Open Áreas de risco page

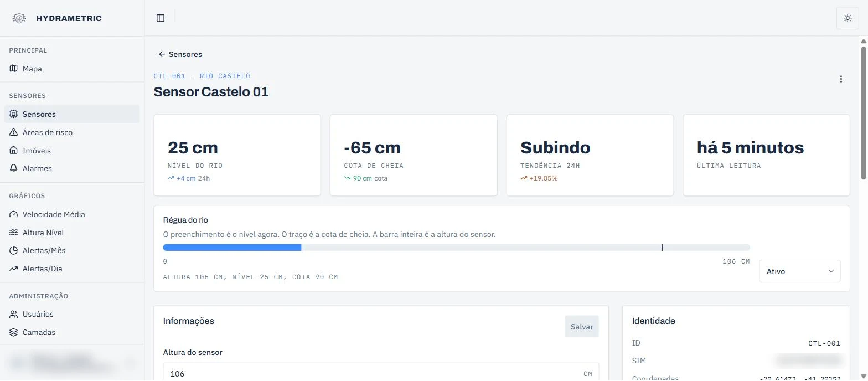click(x=72, y=132)
